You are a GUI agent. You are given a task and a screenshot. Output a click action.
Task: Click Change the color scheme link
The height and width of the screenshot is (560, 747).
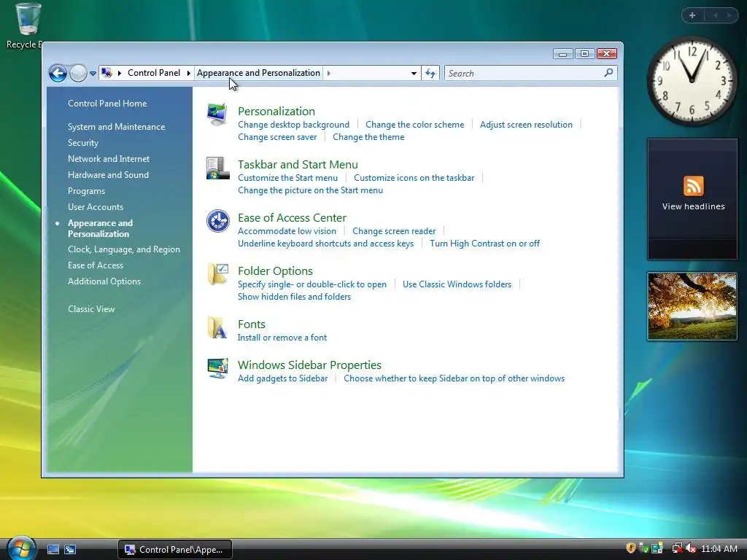[x=414, y=125]
